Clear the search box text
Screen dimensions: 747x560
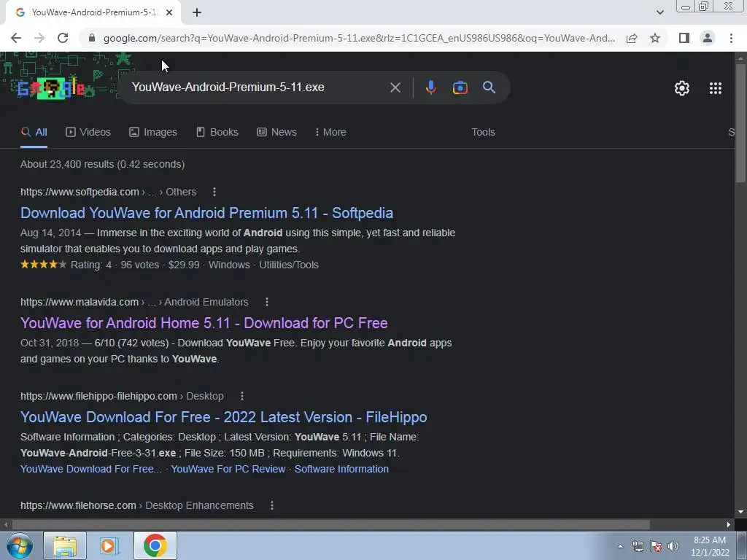[395, 87]
